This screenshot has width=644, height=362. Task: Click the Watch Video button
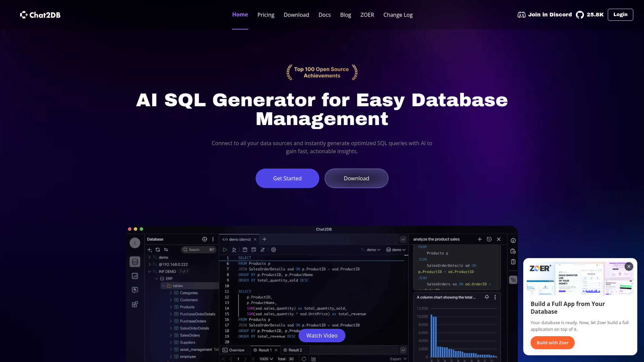coord(322,336)
